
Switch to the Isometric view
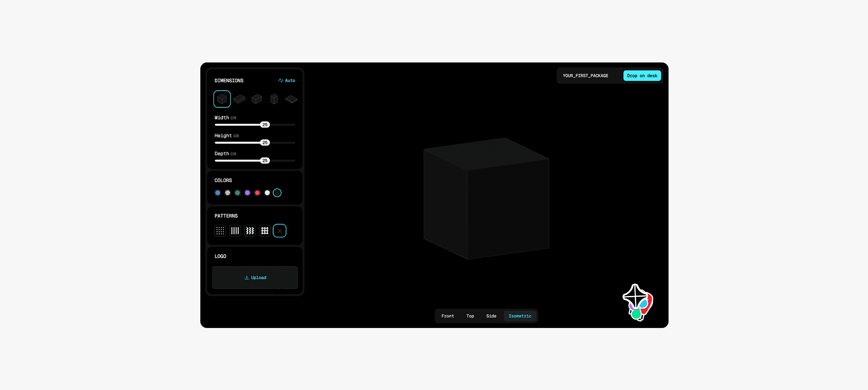pos(520,316)
